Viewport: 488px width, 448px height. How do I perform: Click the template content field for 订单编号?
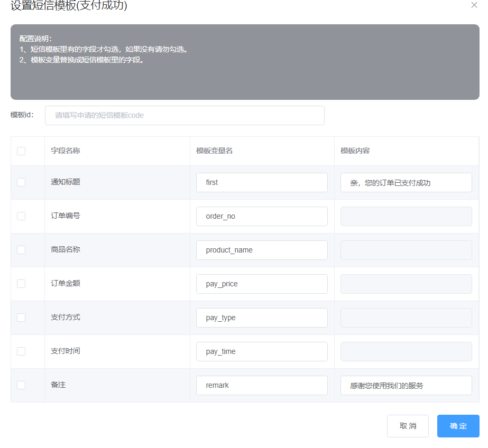click(406, 217)
